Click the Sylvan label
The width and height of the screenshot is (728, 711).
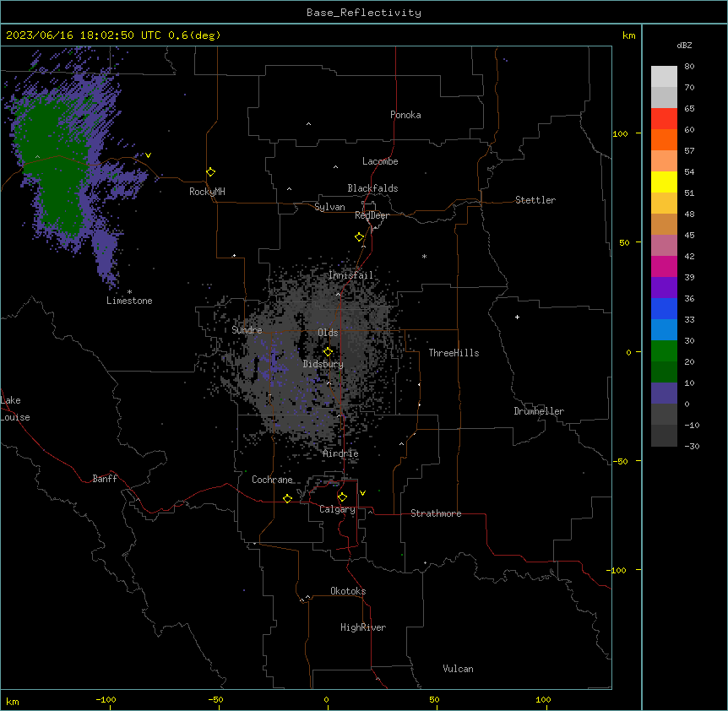click(329, 207)
